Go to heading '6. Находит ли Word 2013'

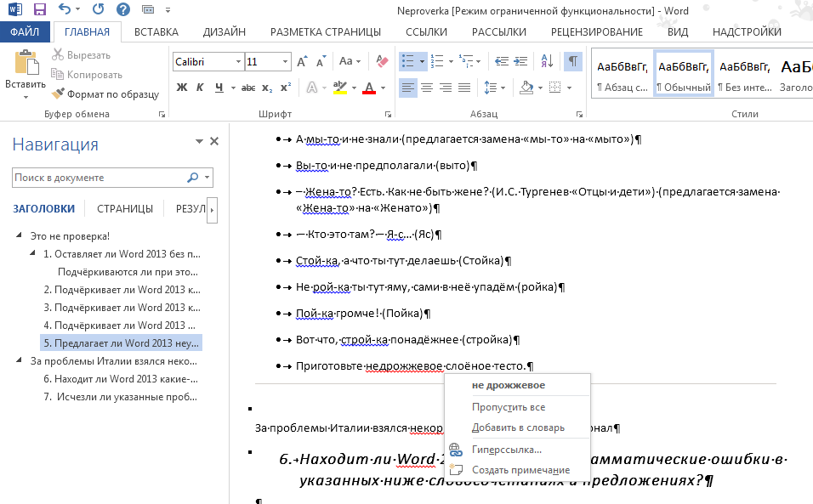[x=121, y=379]
